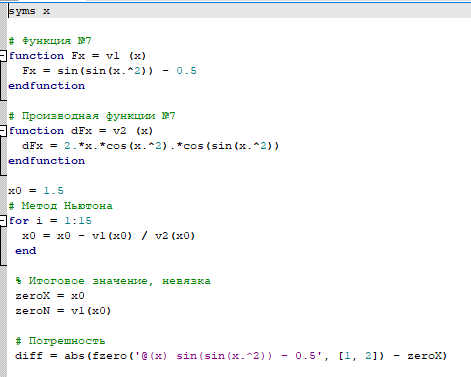471x377 pixels.
Task: Click the first 'endfunction' after Fx definition
Action: coord(47,86)
